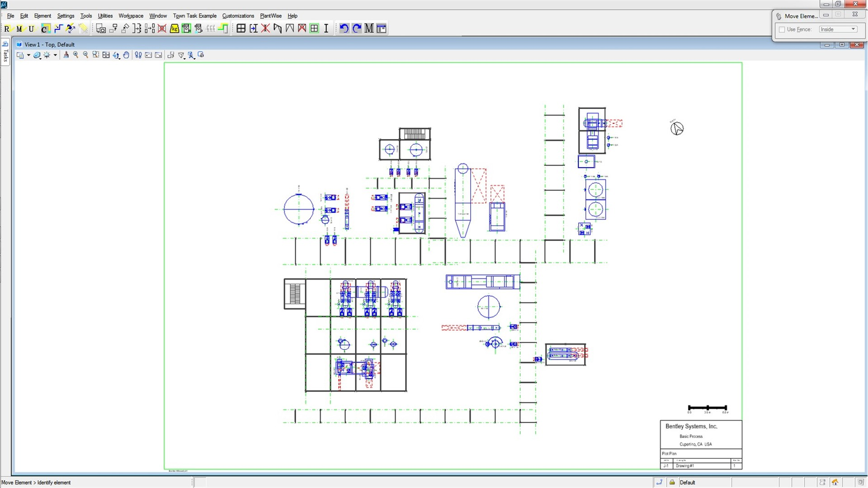Click the Redo arrow icon
Image resolution: width=868 pixels, height=488 pixels.
pyautogui.click(x=357, y=28)
